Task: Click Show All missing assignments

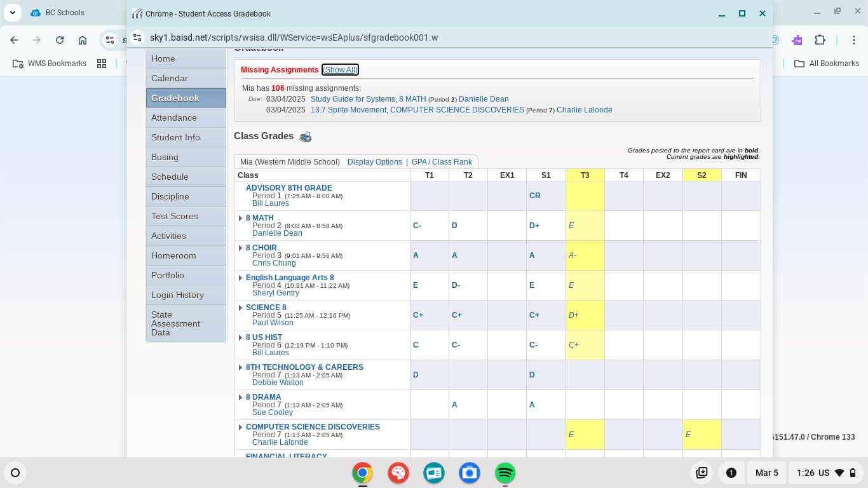Action: [x=340, y=70]
